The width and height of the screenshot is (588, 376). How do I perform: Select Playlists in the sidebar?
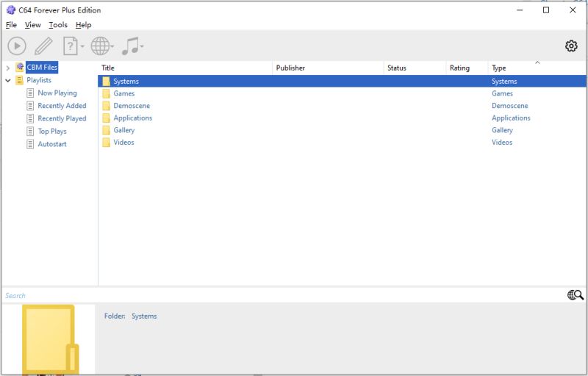[39, 80]
